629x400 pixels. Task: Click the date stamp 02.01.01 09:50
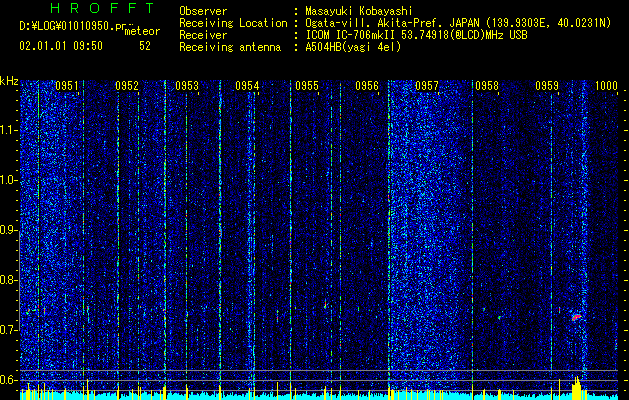pyautogui.click(x=61, y=46)
